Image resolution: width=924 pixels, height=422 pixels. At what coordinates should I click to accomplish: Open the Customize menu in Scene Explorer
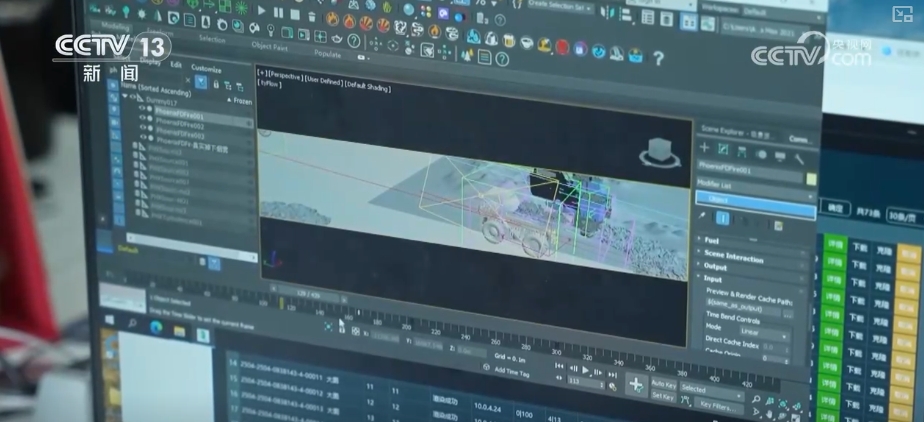click(206, 70)
